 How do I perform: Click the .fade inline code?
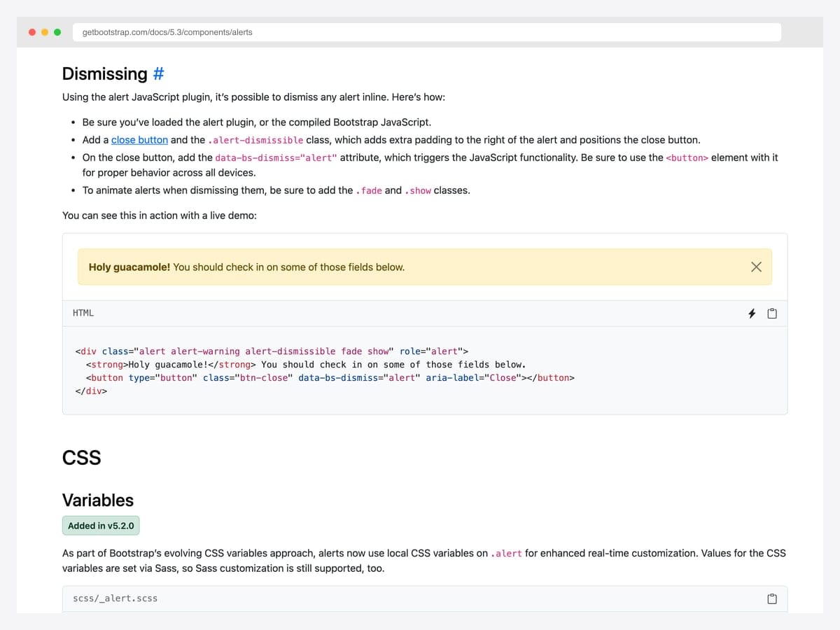(x=369, y=190)
